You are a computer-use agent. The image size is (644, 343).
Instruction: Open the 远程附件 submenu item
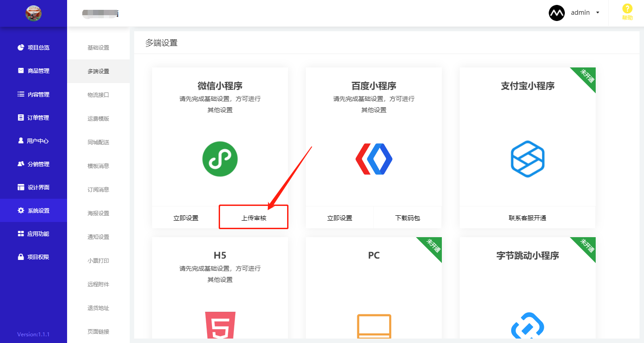tap(98, 284)
